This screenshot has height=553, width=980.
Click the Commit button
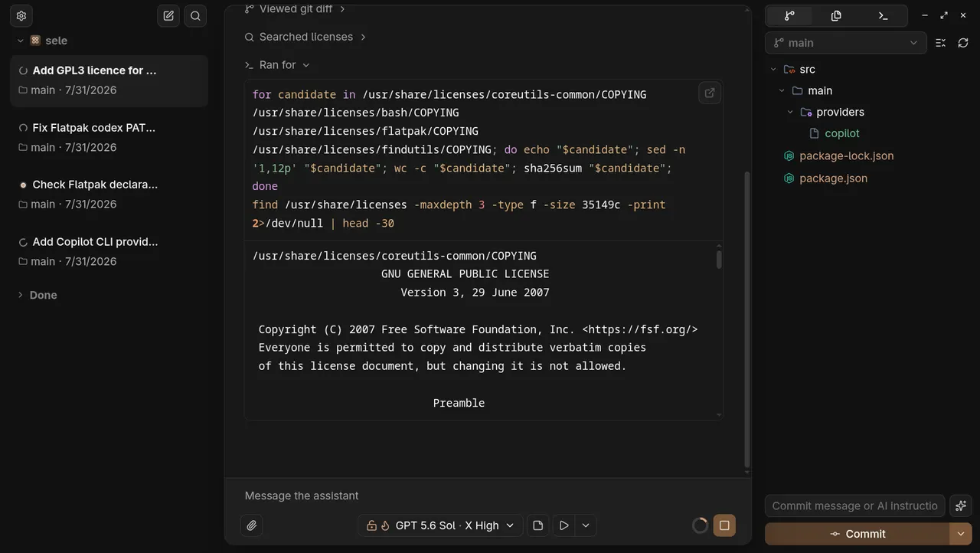(x=857, y=534)
